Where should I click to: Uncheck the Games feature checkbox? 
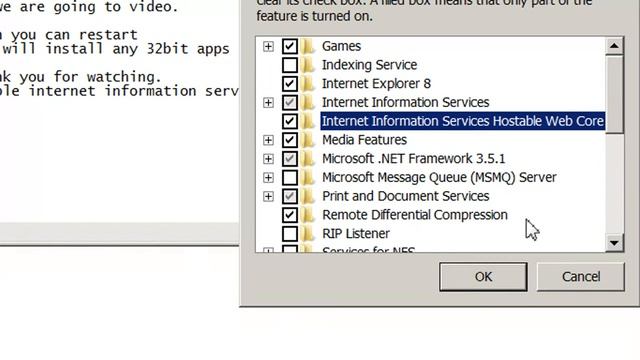pos(290,46)
